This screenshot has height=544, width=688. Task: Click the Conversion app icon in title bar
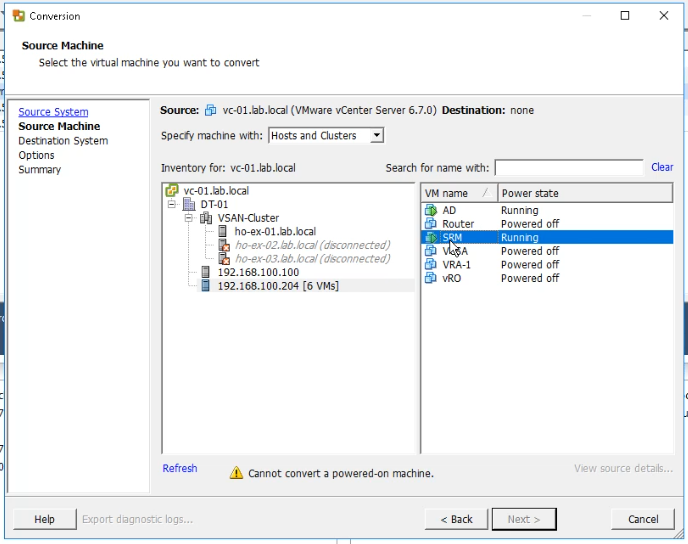(18, 16)
